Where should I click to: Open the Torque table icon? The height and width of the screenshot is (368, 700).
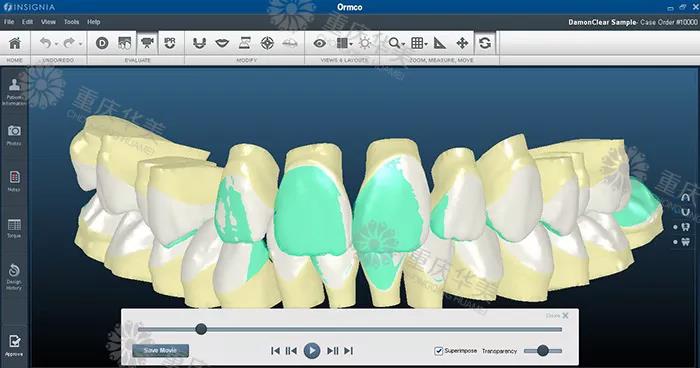[14, 225]
